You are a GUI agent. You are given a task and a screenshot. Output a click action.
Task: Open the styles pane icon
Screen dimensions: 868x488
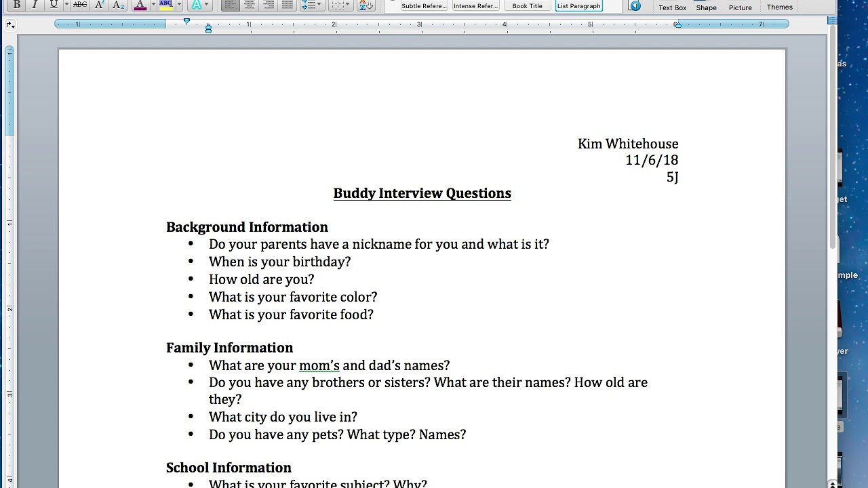tap(635, 5)
